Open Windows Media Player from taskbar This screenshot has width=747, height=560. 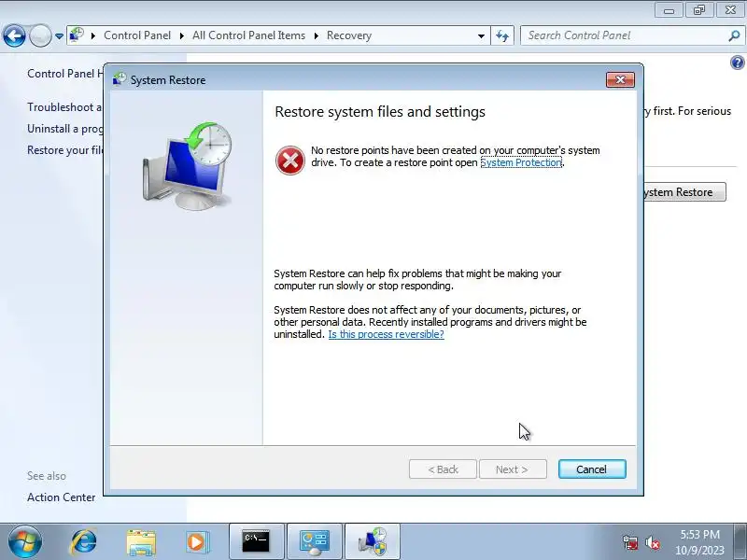point(197,542)
